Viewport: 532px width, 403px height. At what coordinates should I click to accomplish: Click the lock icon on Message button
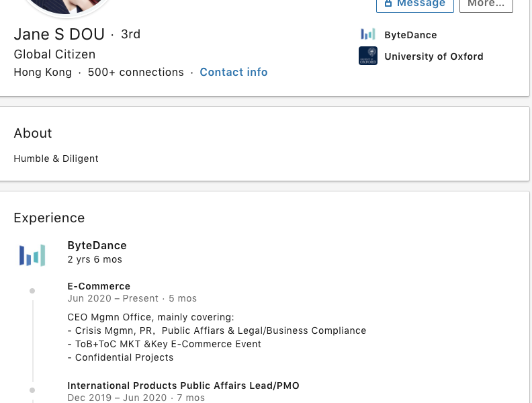tap(388, 3)
